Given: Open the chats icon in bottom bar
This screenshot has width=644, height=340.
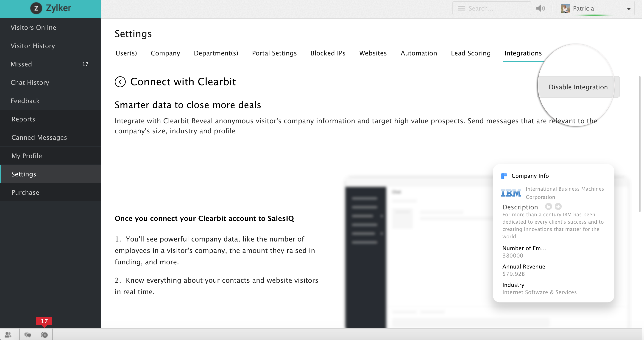Looking at the screenshot, I should pyautogui.click(x=28, y=335).
